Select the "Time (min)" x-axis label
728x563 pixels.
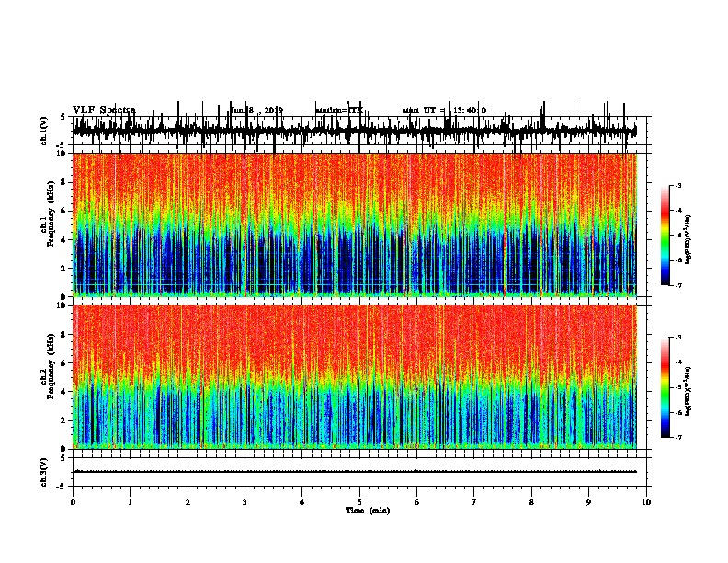368,511
